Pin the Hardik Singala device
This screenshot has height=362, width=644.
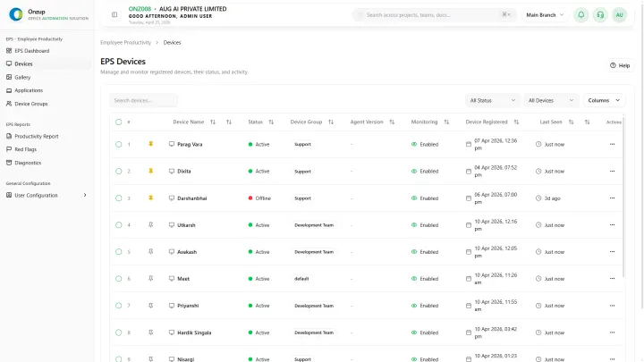click(x=151, y=333)
